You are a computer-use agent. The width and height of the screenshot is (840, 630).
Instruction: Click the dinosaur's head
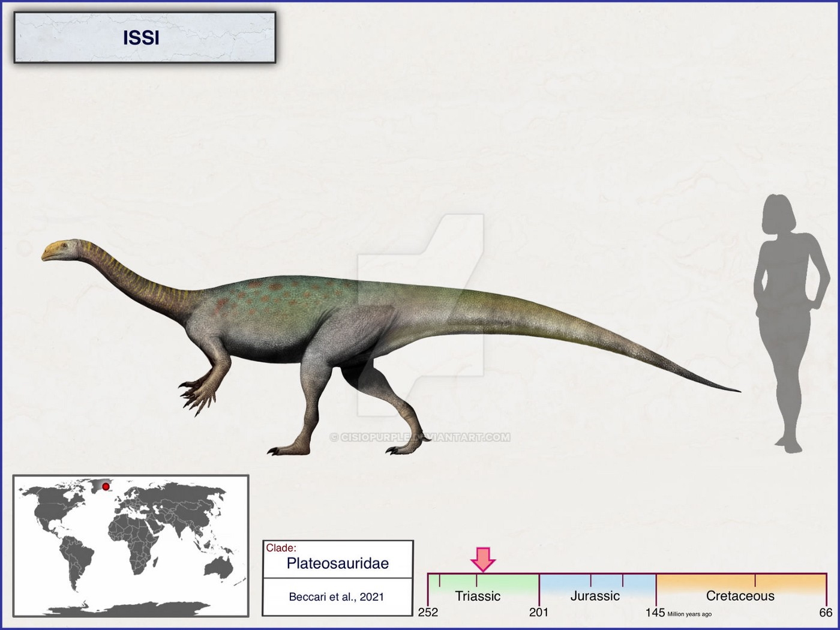point(61,250)
